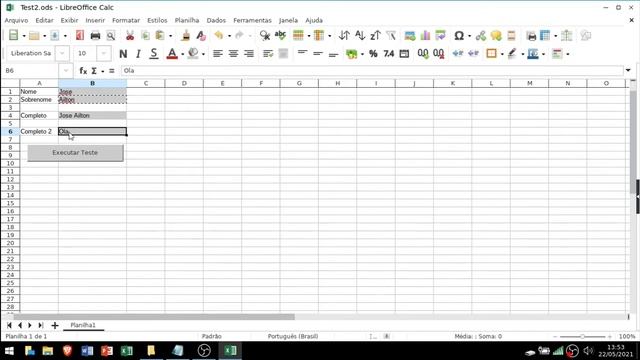Click the formula input line
Image resolution: width=640 pixels, height=360 pixels.
[x=371, y=71]
